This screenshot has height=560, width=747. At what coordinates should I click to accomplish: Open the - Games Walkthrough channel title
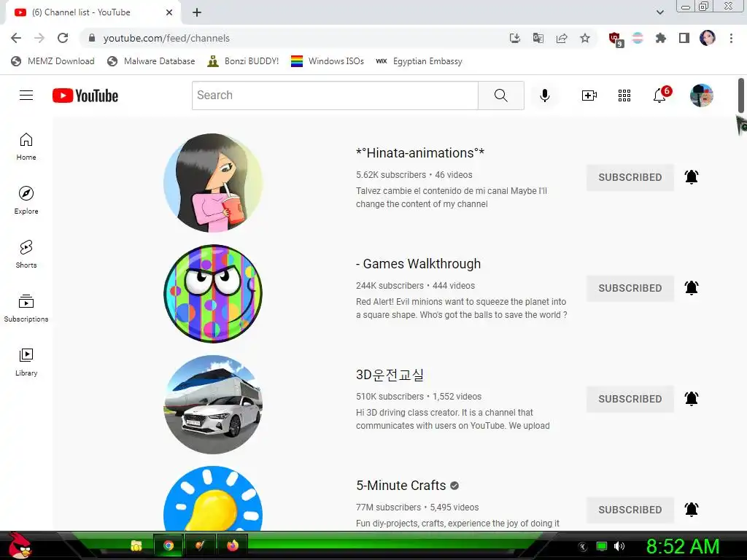(x=418, y=264)
